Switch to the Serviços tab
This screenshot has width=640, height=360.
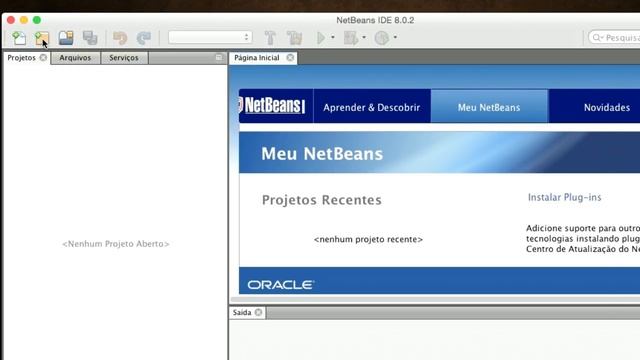[124, 58]
